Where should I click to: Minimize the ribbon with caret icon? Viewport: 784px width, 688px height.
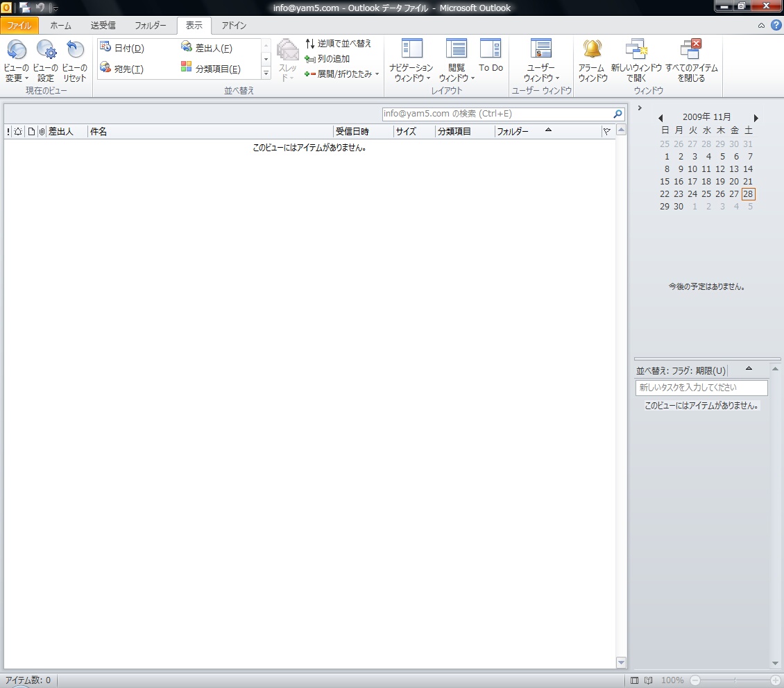point(761,26)
